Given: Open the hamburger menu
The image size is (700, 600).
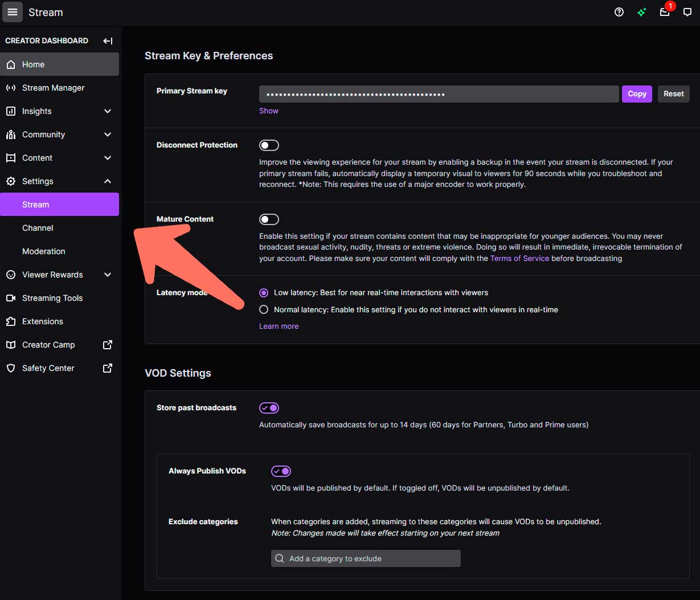Looking at the screenshot, I should (x=13, y=12).
